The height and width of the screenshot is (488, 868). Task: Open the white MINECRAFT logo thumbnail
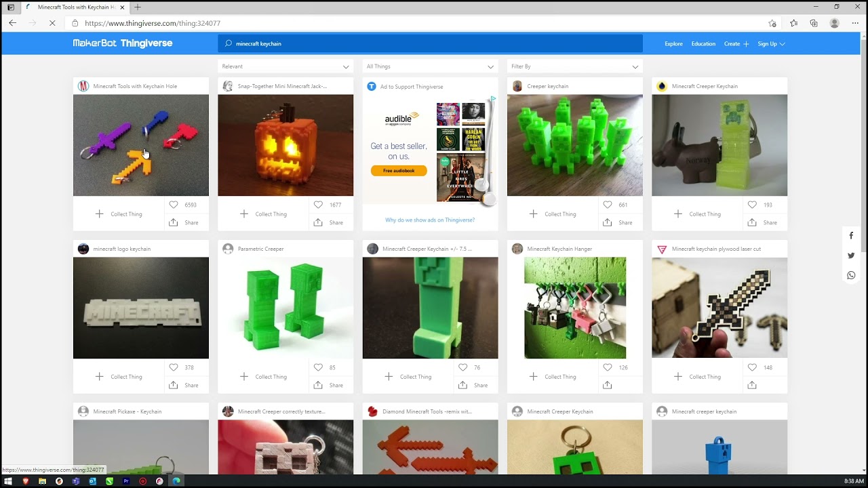(141, 308)
